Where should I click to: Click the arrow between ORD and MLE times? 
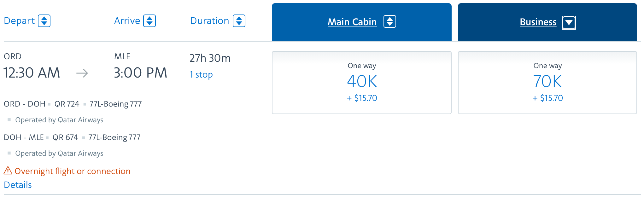pyautogui.click(x=83, y=73)
